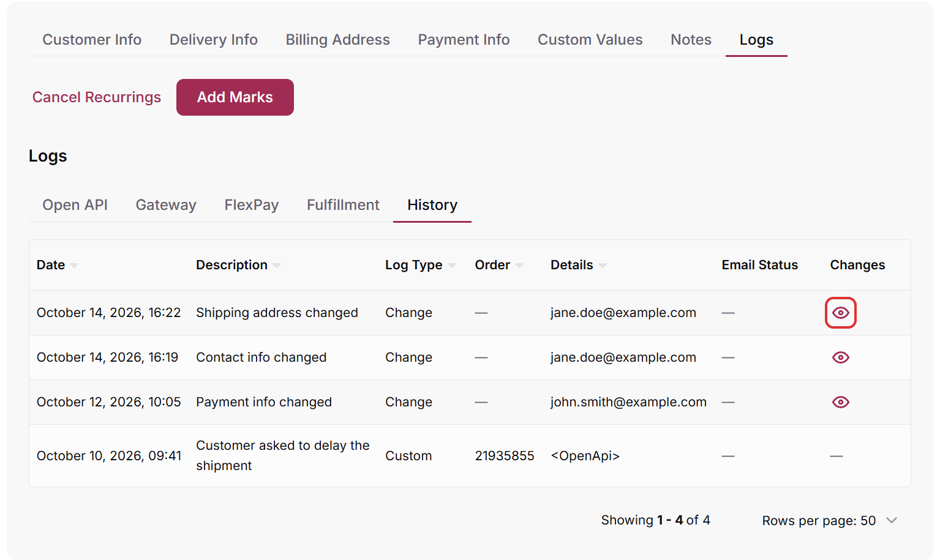View changes for Payment info changed log
Image resolution: width=940 pixels, height=560 pixels.
click(840, 402)
